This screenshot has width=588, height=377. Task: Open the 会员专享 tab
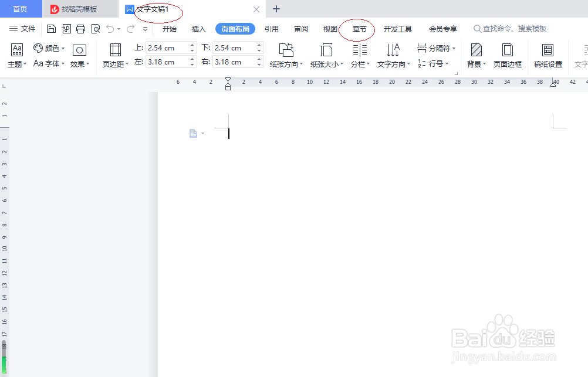coord(443,29)
